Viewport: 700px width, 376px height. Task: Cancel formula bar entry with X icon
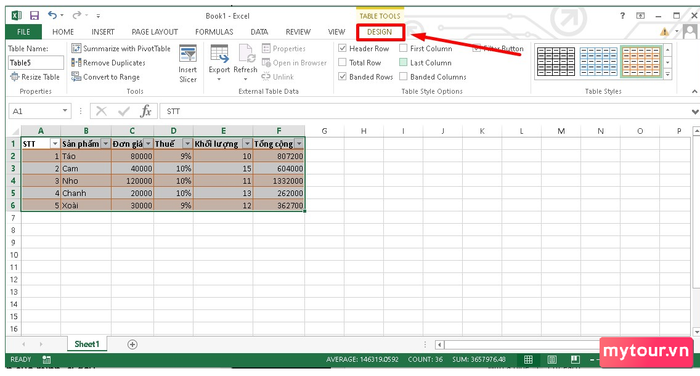point(101,111)
